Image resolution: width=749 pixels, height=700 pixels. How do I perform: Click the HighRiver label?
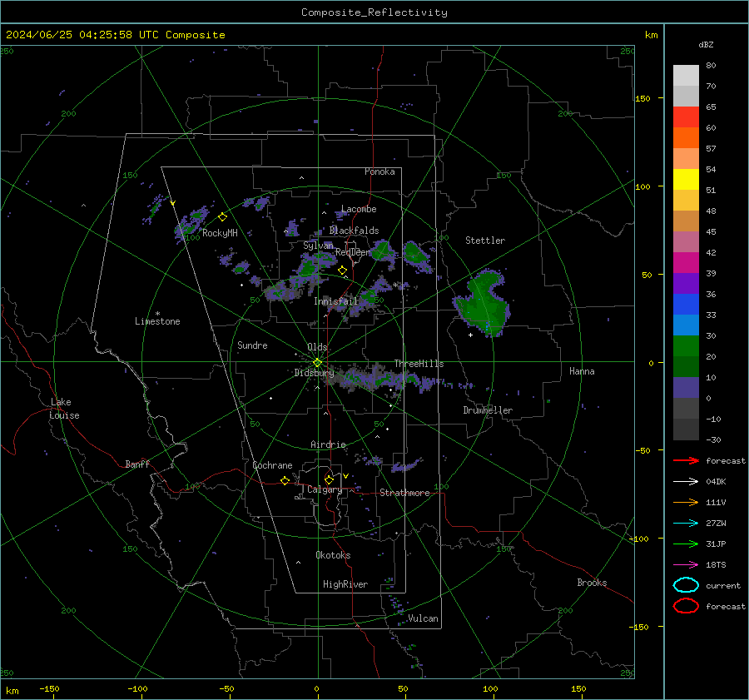[345, 584]
